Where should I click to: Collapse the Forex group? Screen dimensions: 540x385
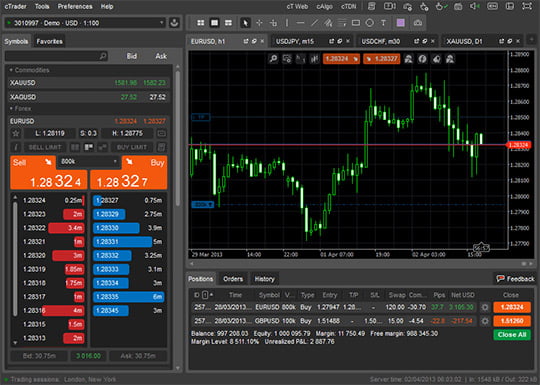tap(11, 108)
